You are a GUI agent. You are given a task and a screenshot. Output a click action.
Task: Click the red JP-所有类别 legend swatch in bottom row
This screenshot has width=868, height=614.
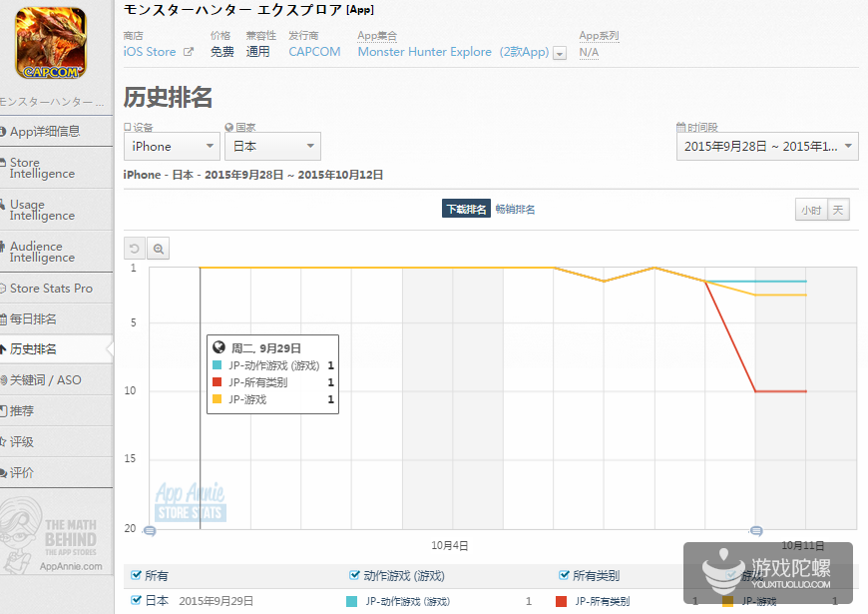(561, 601)
